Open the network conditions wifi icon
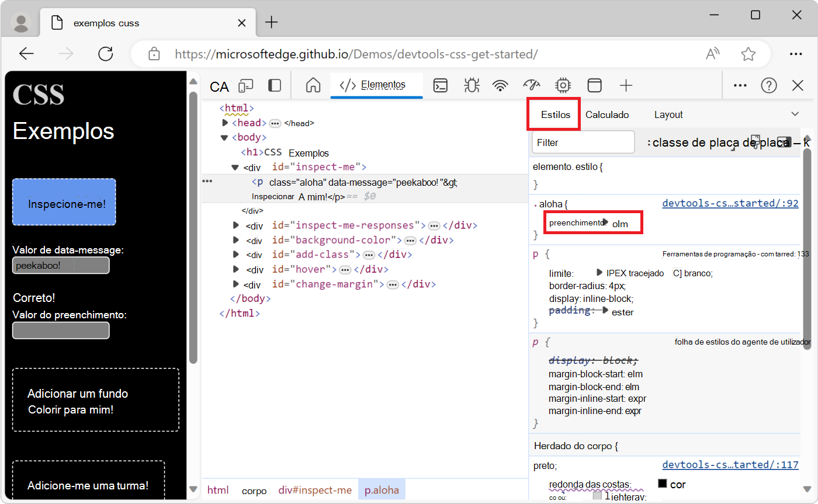This screenshot has width=818, height=504. 500,85
